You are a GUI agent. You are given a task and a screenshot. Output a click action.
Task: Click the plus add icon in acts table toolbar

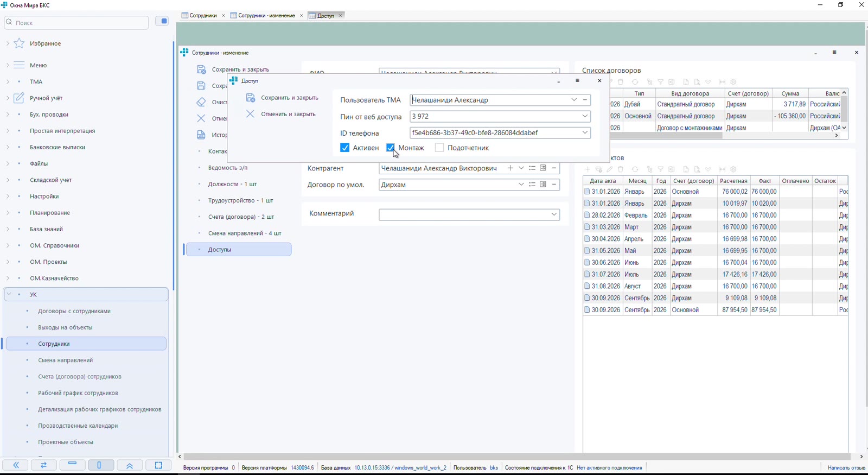[588, 169]
